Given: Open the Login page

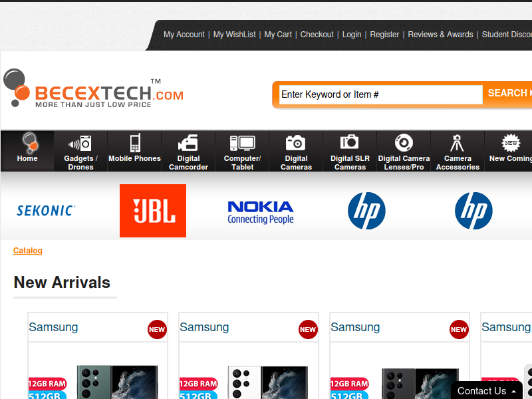Looking at the screenshot, I should point(352,35).
